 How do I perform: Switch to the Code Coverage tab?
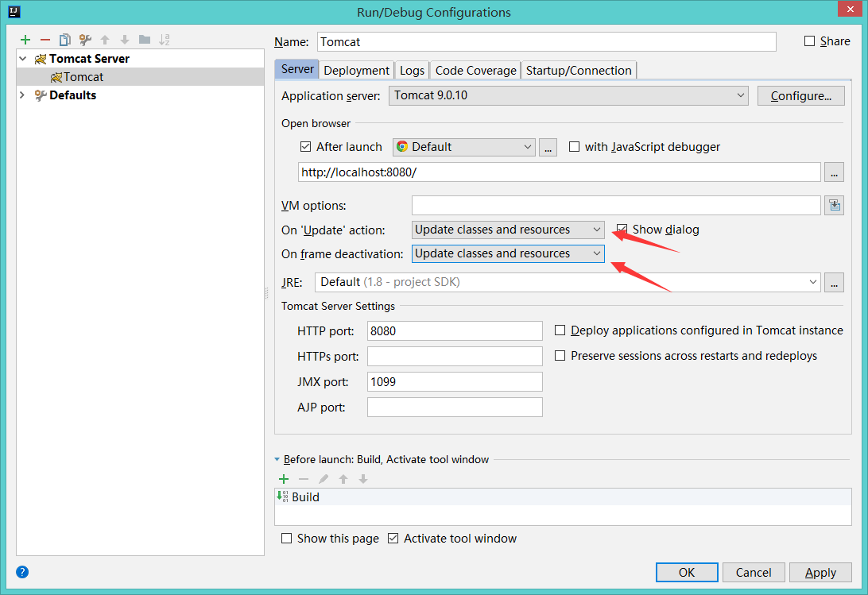475,70
